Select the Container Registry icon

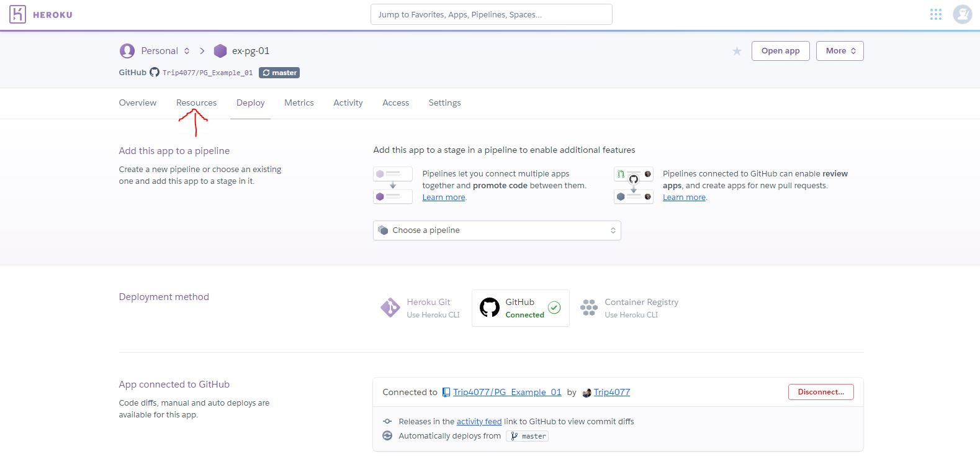[x=589, y=307]
